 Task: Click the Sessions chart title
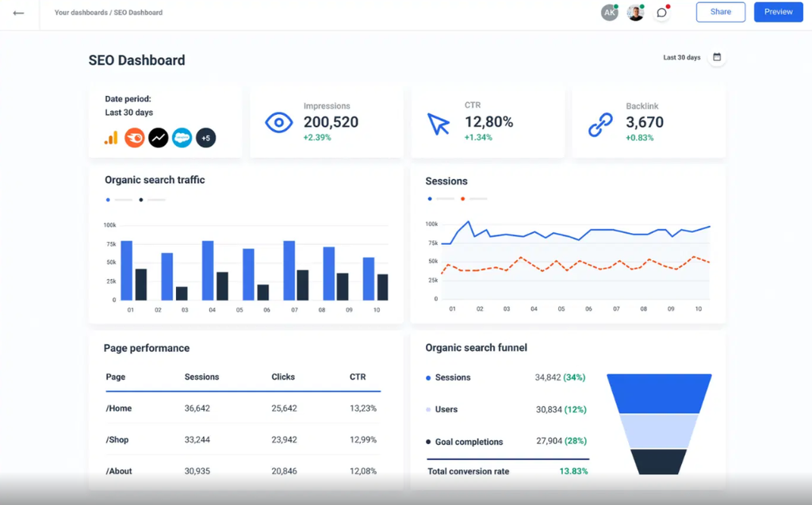[446, 181]
